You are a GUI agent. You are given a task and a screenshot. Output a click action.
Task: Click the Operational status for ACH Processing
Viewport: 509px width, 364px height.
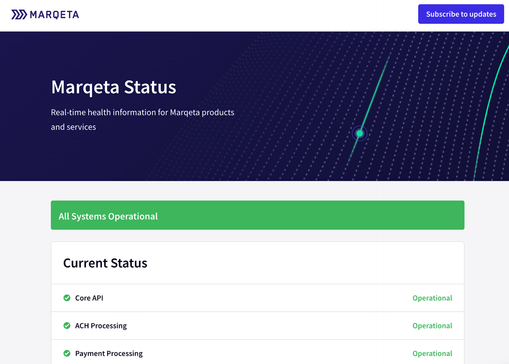(432, 326)
